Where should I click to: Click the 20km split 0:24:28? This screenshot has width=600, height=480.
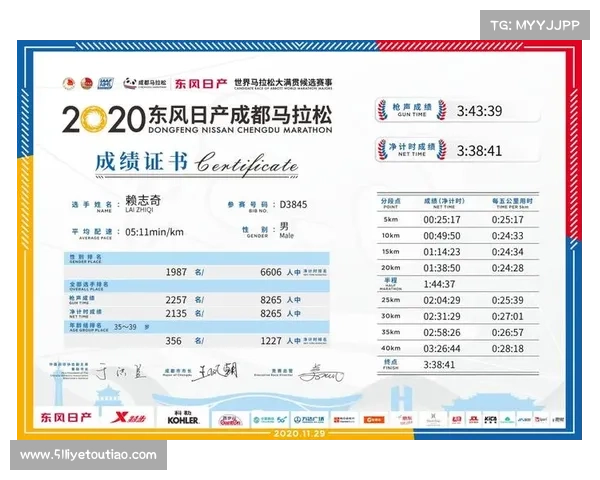(507, 268)
